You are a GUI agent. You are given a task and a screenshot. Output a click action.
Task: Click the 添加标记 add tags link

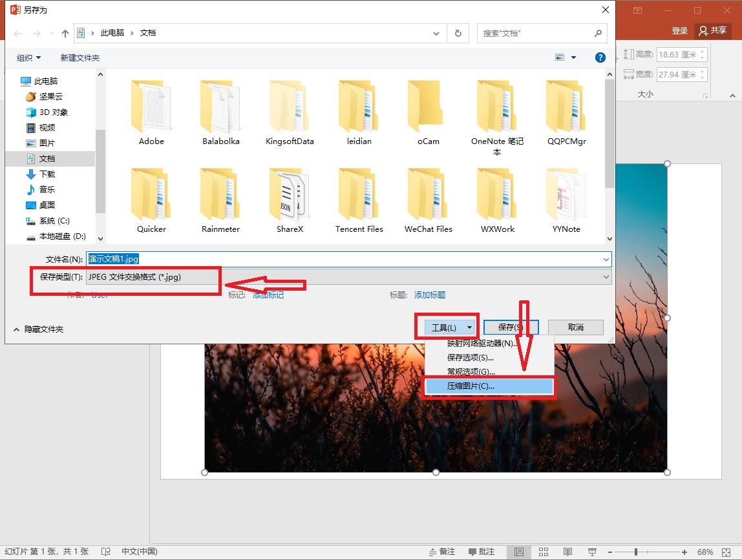click(x=268, y=295)
